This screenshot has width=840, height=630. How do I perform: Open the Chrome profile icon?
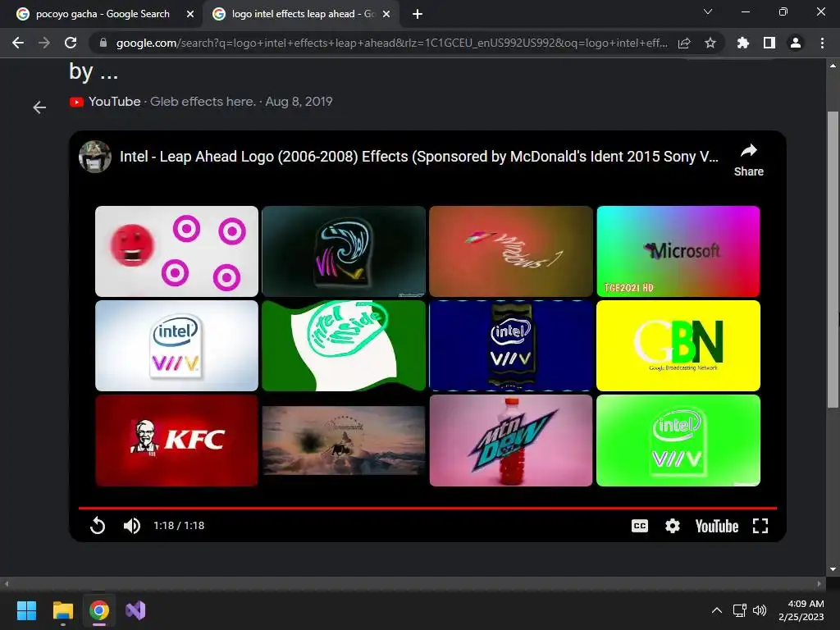point(796,43)
